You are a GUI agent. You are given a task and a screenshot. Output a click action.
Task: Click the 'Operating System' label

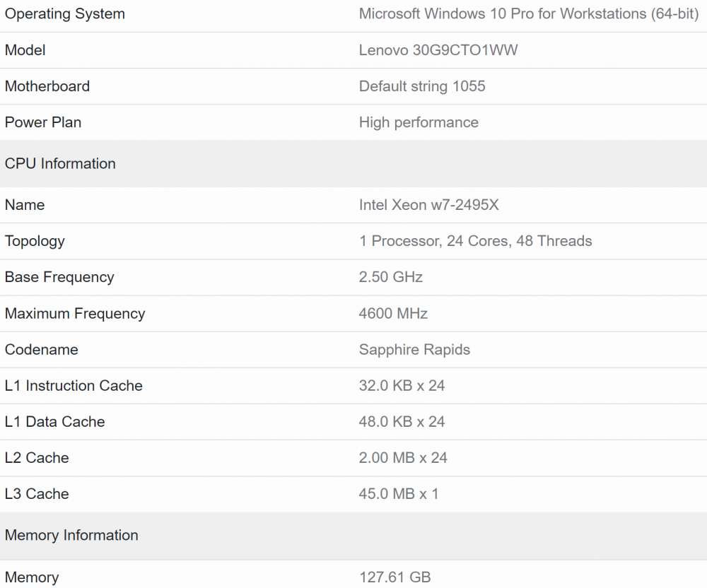[x=65, y=14]
